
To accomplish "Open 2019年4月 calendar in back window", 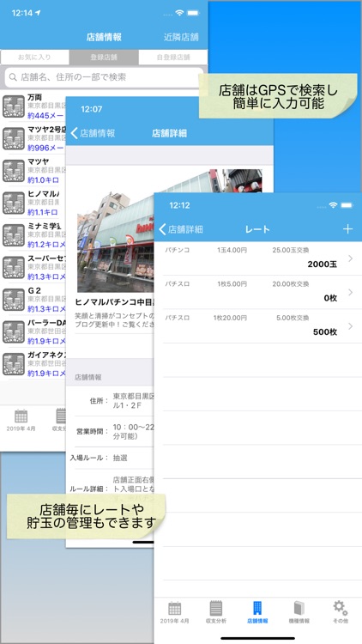I will pyautogui.click(x=21, y=421).
